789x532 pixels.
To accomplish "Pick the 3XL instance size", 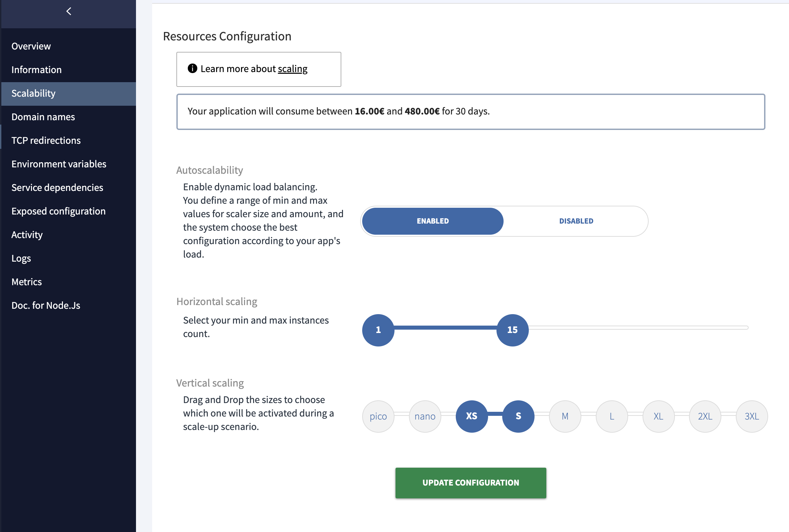I will pos(752,416).
